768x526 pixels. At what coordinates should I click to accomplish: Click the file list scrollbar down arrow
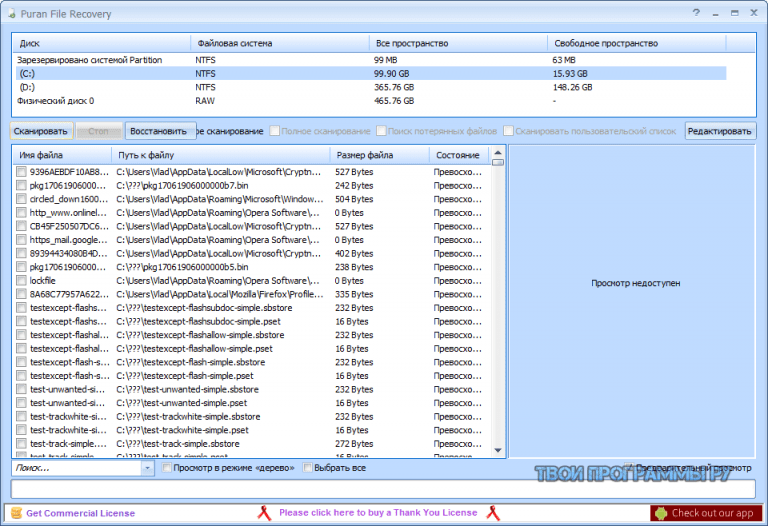click(x=500, y=453)
